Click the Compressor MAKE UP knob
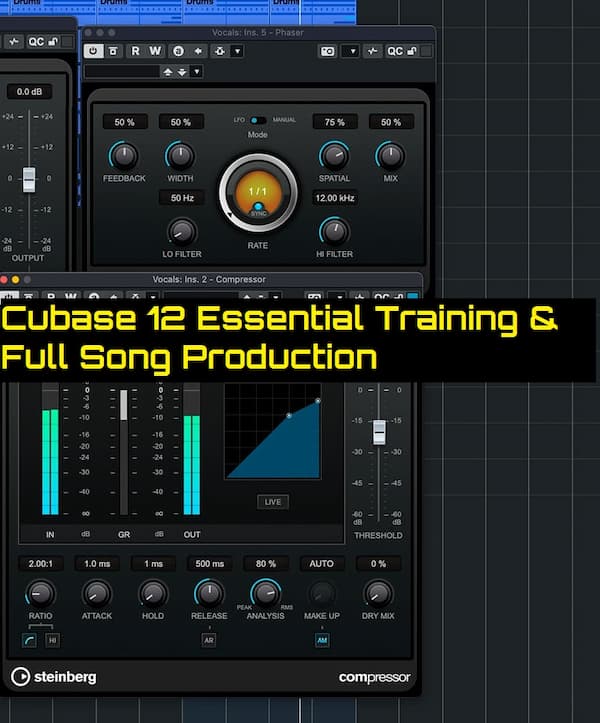600x723 pixels. [322, 594]
